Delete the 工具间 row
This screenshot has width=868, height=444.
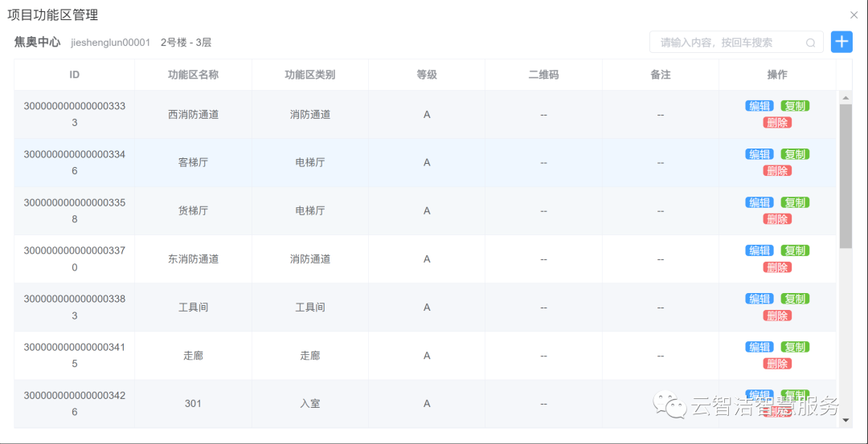coord(777,316)
